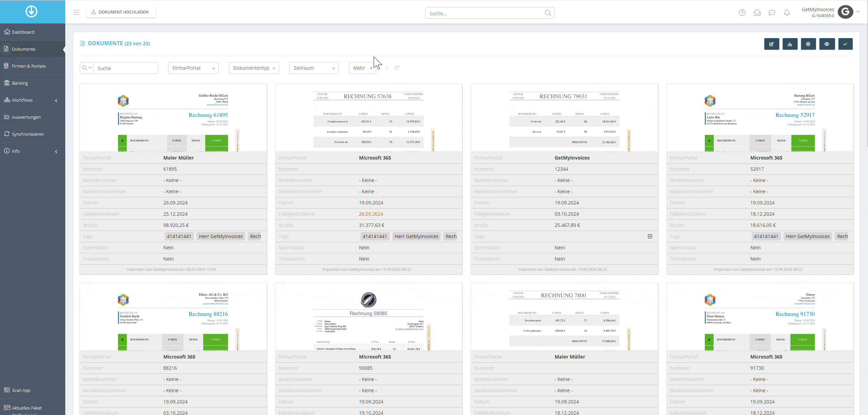Click the download documents toolbar button
This screenshot has height=415, width=868.
click(x=790, y=44)
